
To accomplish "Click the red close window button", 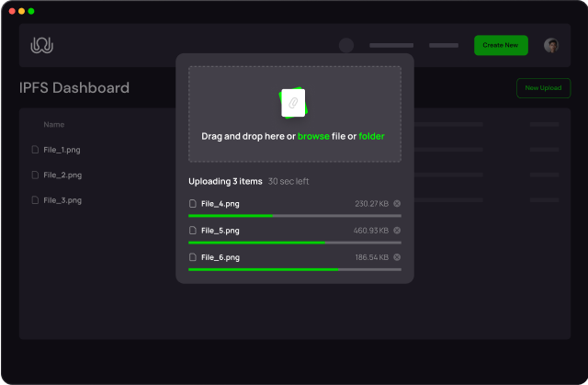I will (x=12, y=11).
